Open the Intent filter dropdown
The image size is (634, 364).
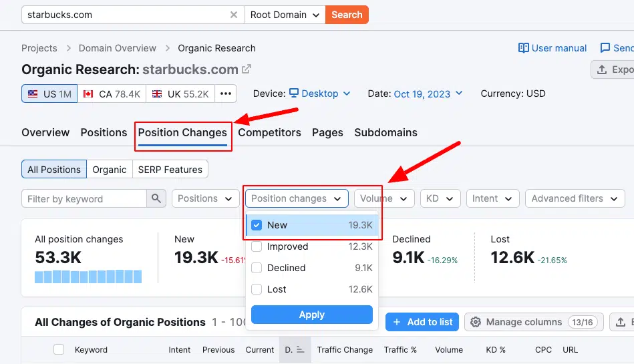pos(492,198)
